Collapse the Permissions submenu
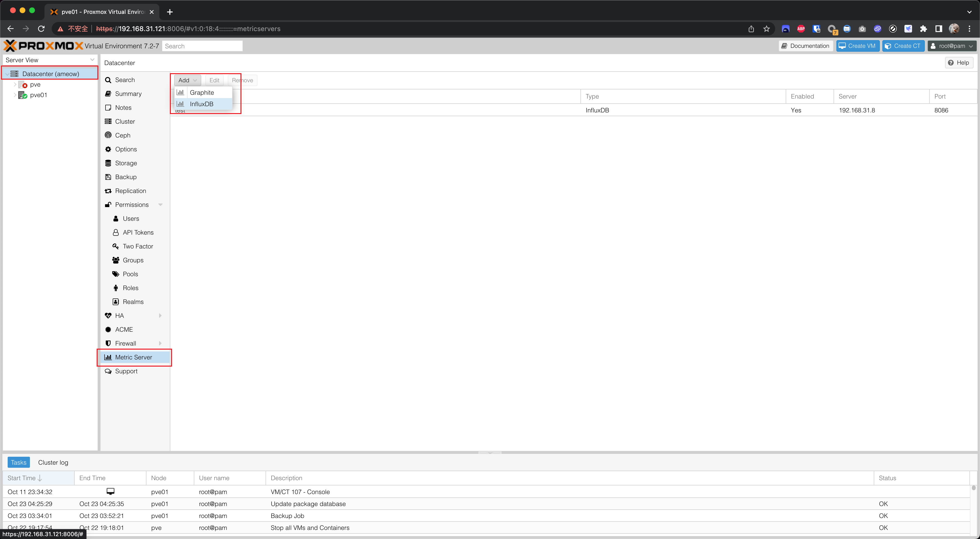980x539 pixels. (160, 205)
